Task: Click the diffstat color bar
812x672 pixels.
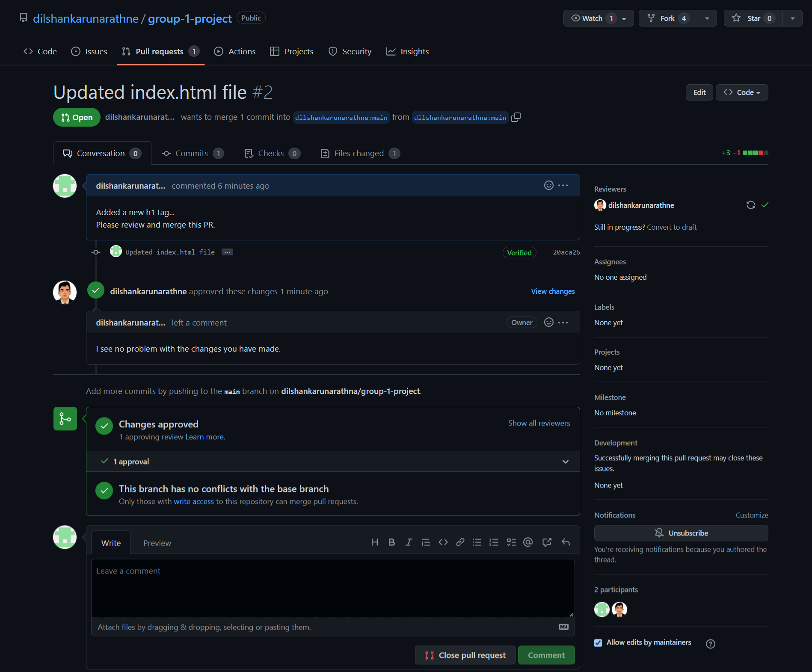Action: [x=756, y=153]
